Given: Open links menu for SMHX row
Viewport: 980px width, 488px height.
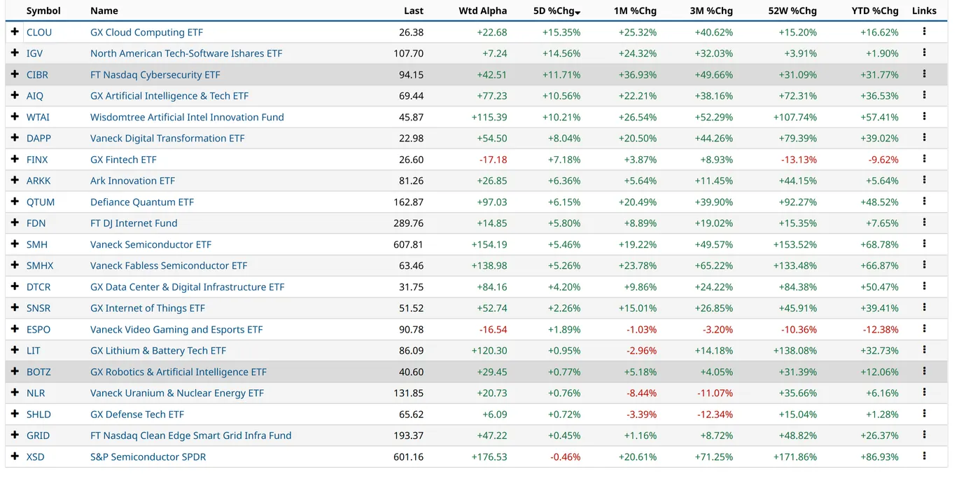Looking at the screenshot, I should (924, 265).
